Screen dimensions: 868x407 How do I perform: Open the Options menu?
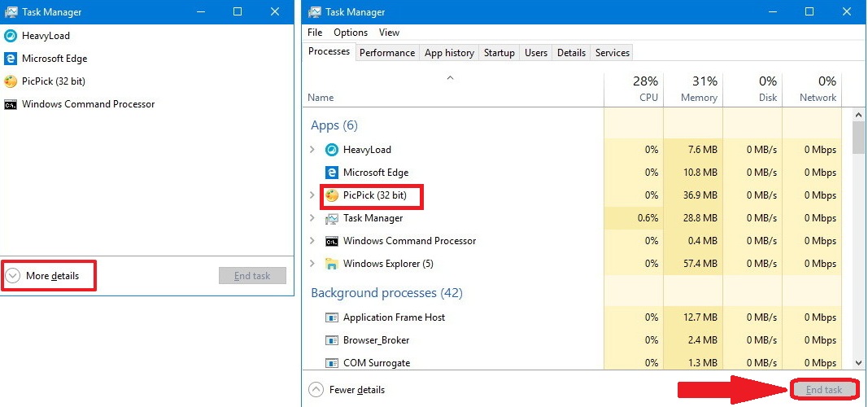coord(351,33)
